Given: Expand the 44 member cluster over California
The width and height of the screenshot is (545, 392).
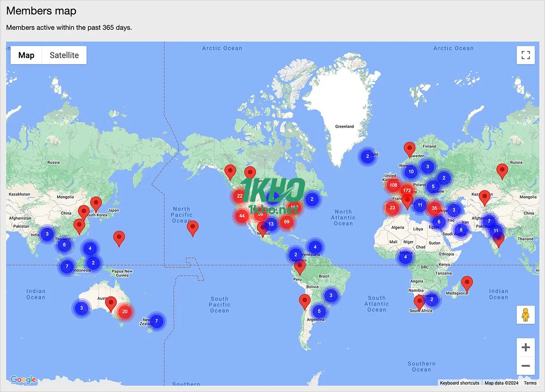Looking at the screenshot, I should click(242, 216).
